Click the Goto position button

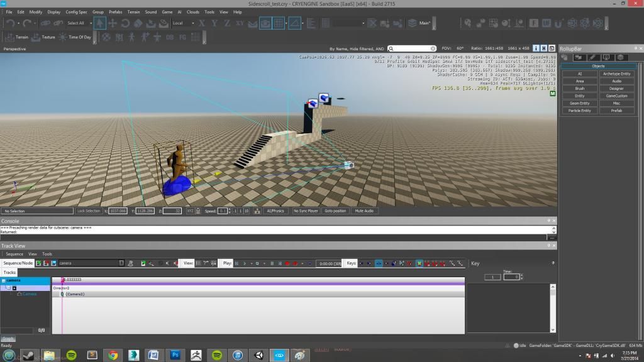coord(335,211)
